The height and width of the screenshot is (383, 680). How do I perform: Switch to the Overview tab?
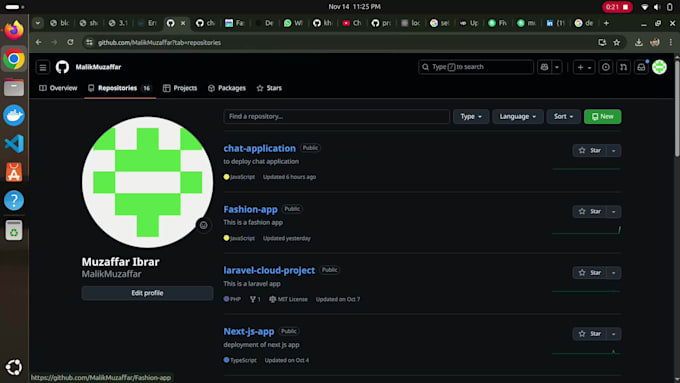pos(58,88)
